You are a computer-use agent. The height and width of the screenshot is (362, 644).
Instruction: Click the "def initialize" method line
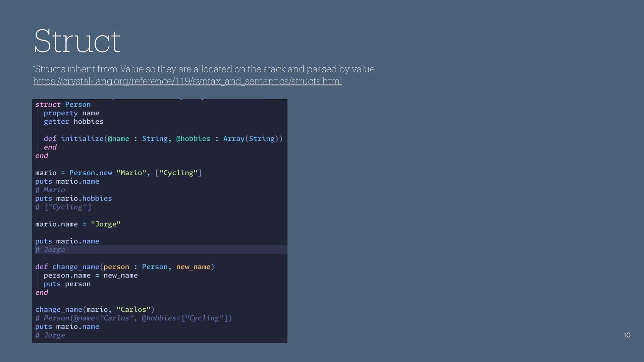tap(163, 139)
